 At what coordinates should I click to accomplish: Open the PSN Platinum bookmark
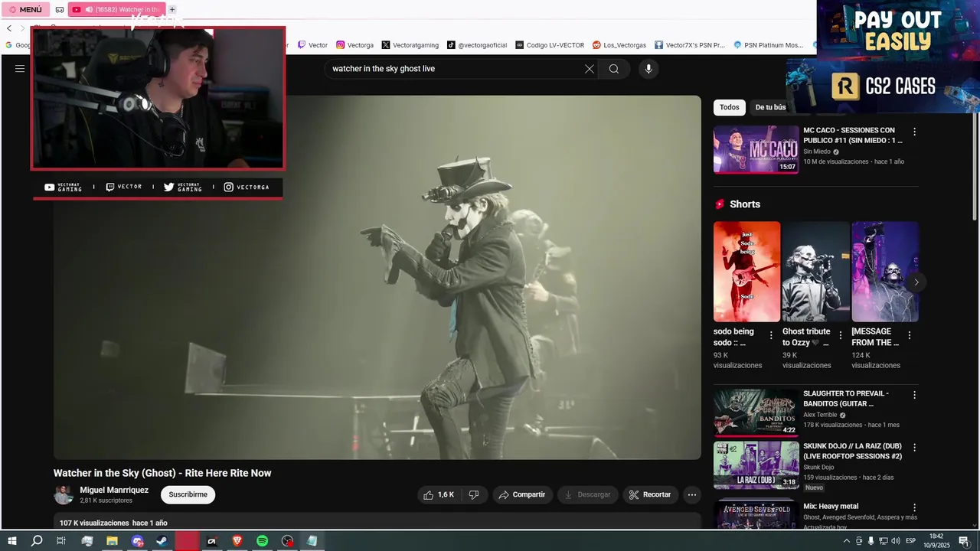click(769, 45)
